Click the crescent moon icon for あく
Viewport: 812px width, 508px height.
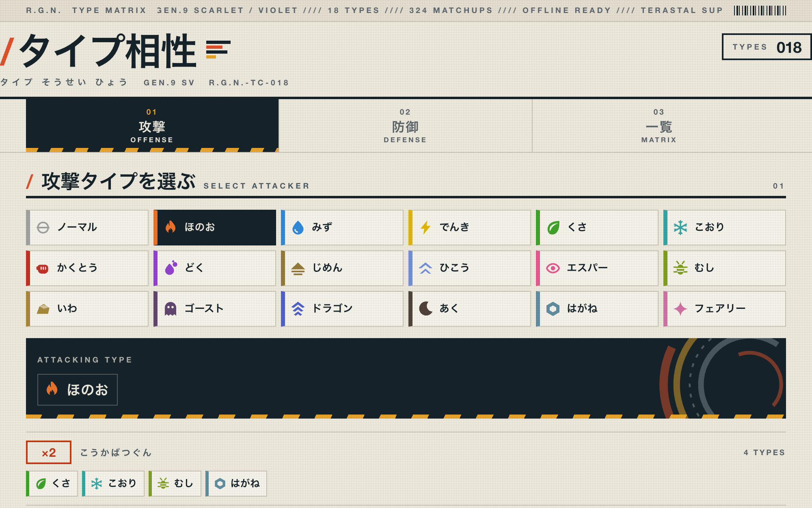tap(425, 309)
